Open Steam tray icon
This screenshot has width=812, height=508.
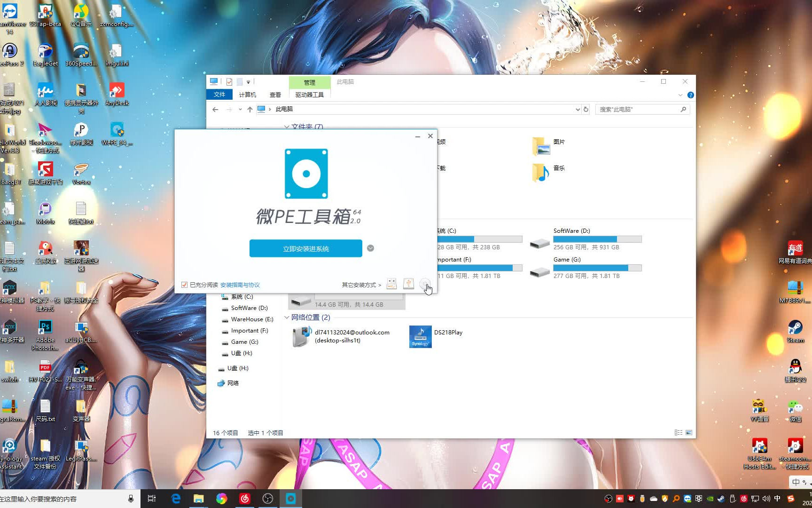click(721, 499)
